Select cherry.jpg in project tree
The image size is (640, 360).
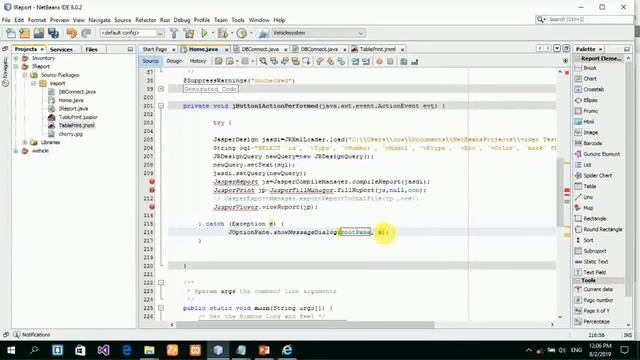[70, 134]
